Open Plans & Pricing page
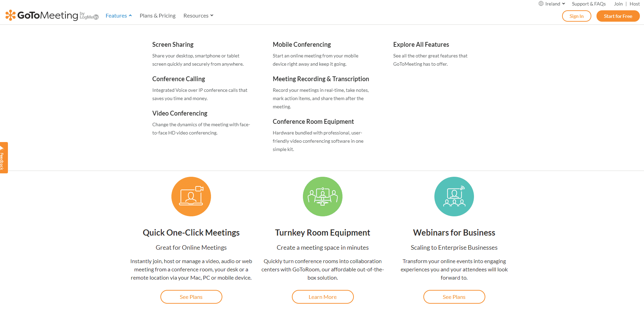Viewport: 644px width, 314px height. tap(158, 16)
